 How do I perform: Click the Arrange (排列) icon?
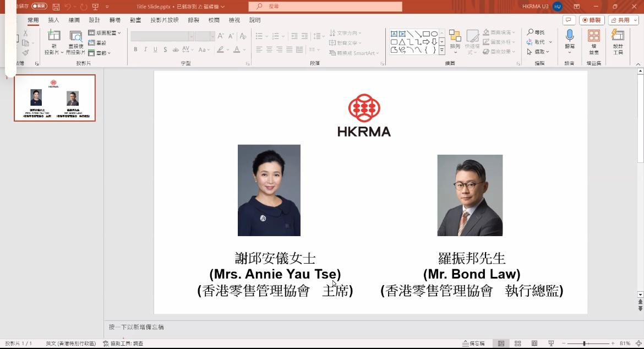coord(455,40)
